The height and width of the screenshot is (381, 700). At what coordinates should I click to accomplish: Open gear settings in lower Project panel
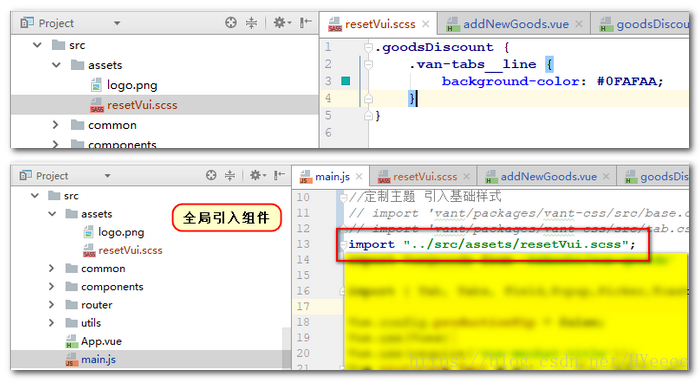[258, 175]
